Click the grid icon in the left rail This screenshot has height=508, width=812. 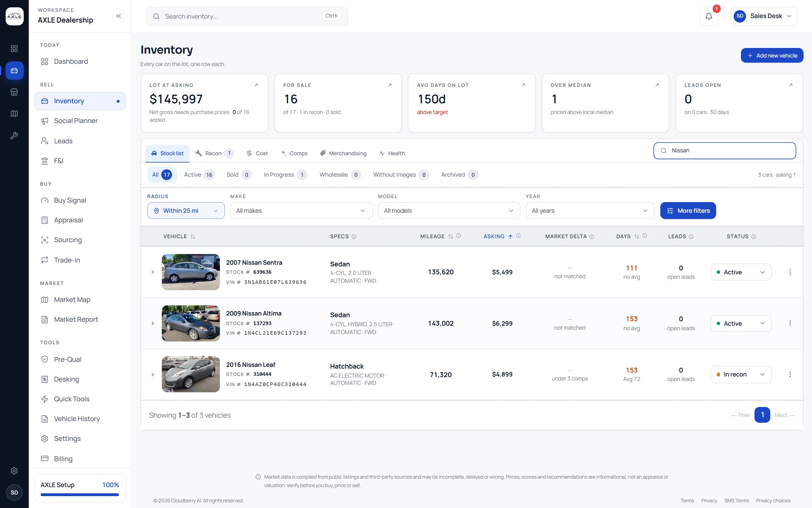pyautogui.click(x=14, y=49)
